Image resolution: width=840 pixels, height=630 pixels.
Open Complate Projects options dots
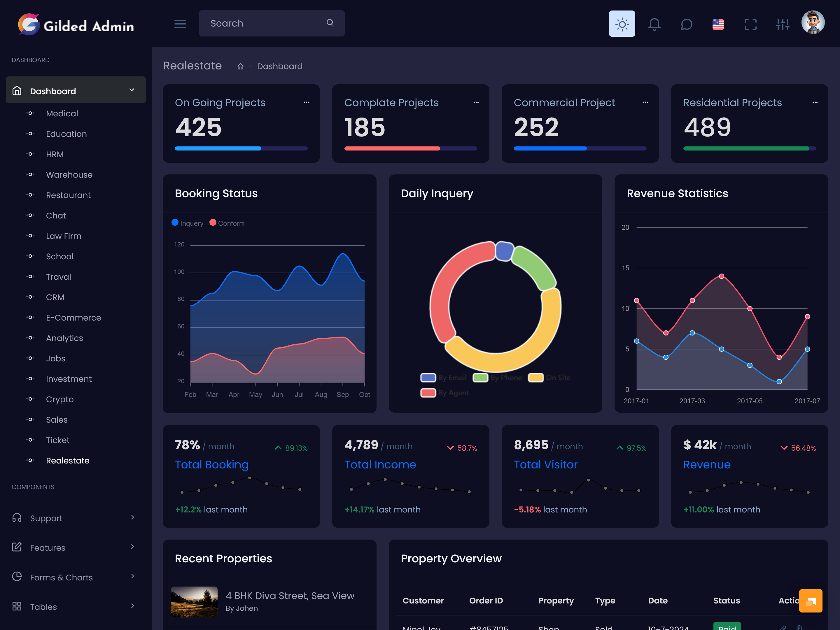(x=476, y=103)
